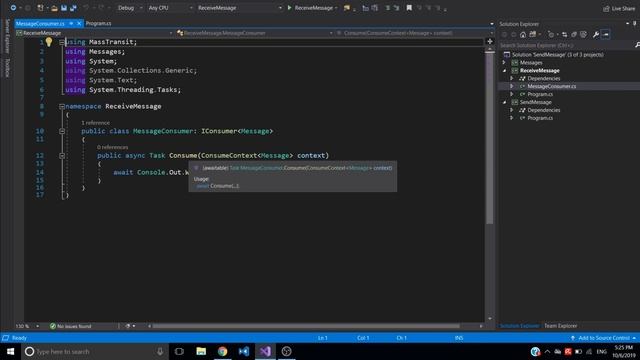The width and height of the screenshot is (640, 360).
Task: Click the Open File folder icon
Action: tap(54, 8)
